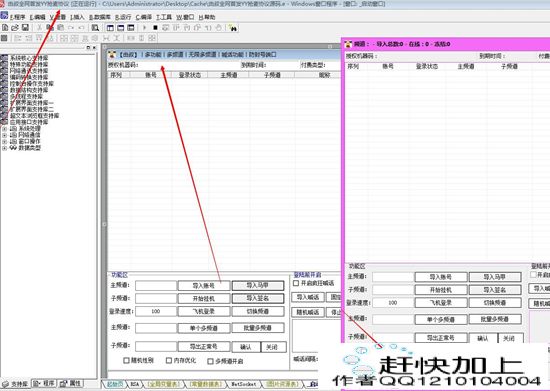Screen dimensions: 550x391
Task: Click the 飞机登录 button in the designer form
Action: [x=204, y=311]
